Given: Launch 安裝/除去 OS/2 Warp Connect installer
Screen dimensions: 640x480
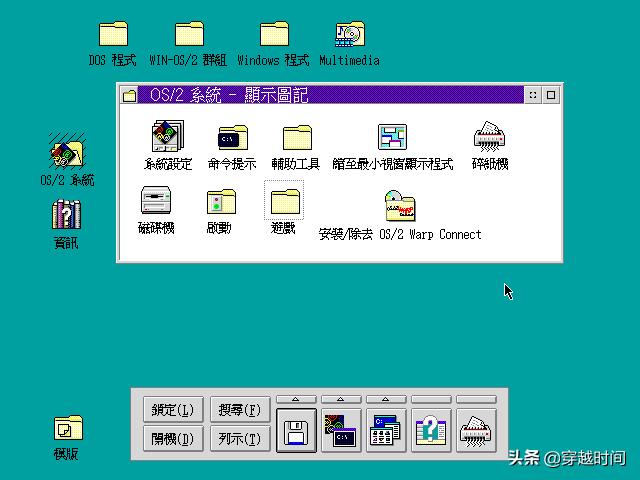Looking at the screenshot, I should click(399, 206).
